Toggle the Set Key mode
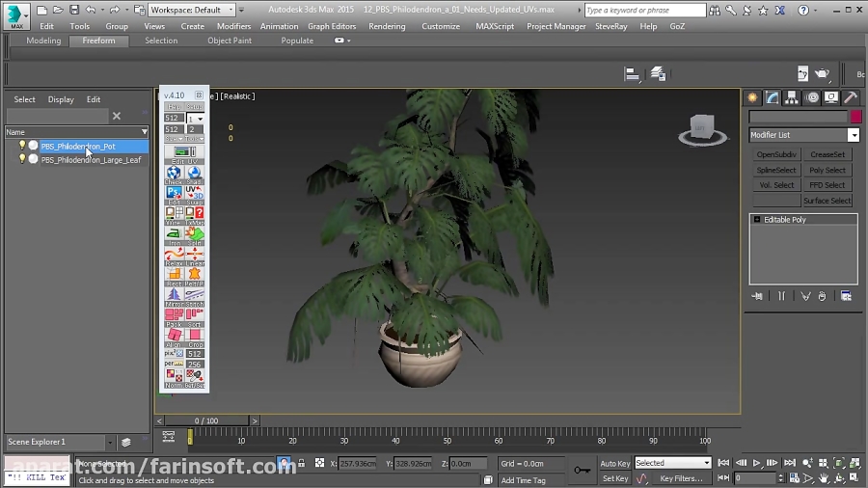 [615, 478]
